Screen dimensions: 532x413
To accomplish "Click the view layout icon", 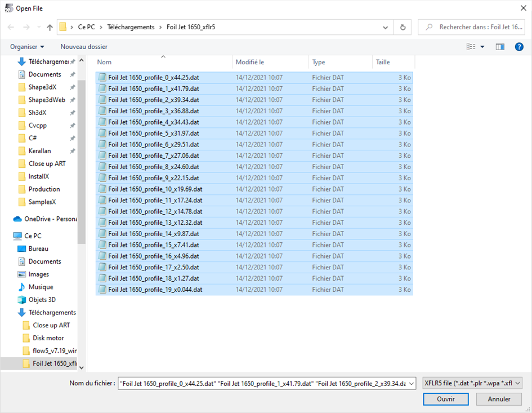I will (471, 47).
